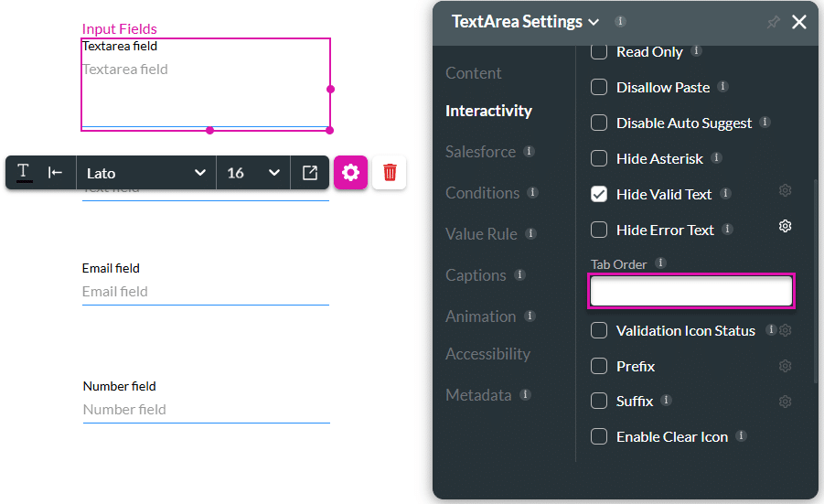824x504 pixels.
Task: Open the Lato font family dropdown
Action: pyautogui.click(x=145, y=172)
